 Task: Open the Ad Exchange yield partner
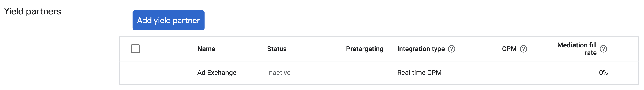216,73
